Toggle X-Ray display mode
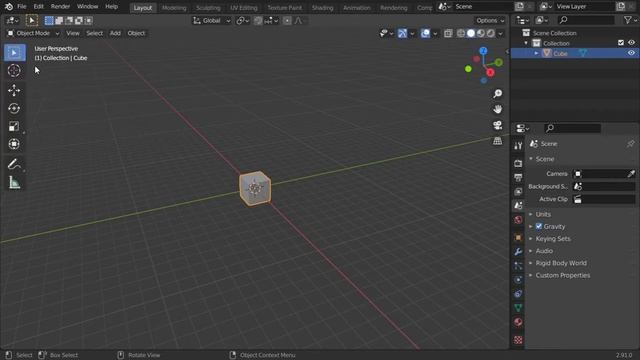The image size is (640, 360). (x=448, y=33)
